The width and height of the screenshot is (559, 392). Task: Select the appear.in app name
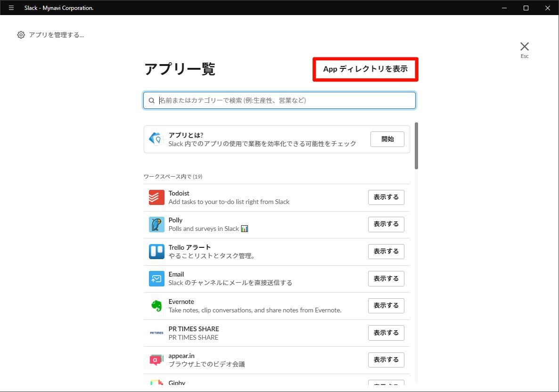pos(181,356)
